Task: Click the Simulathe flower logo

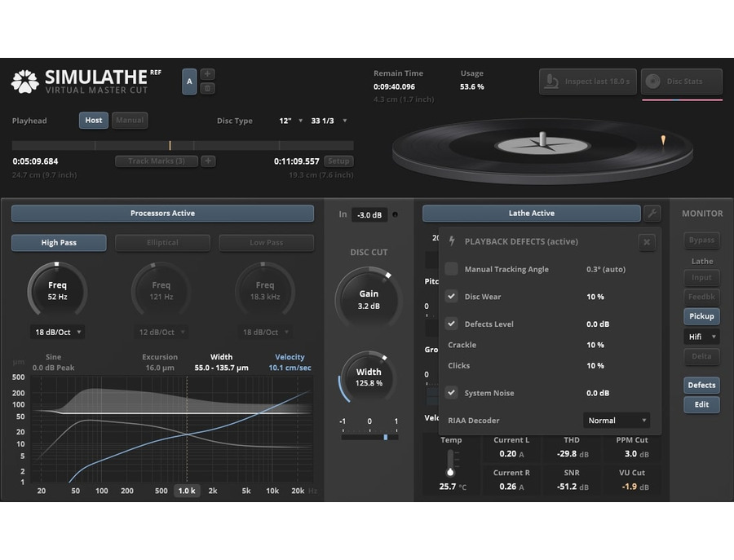Action: pos(24,82)
